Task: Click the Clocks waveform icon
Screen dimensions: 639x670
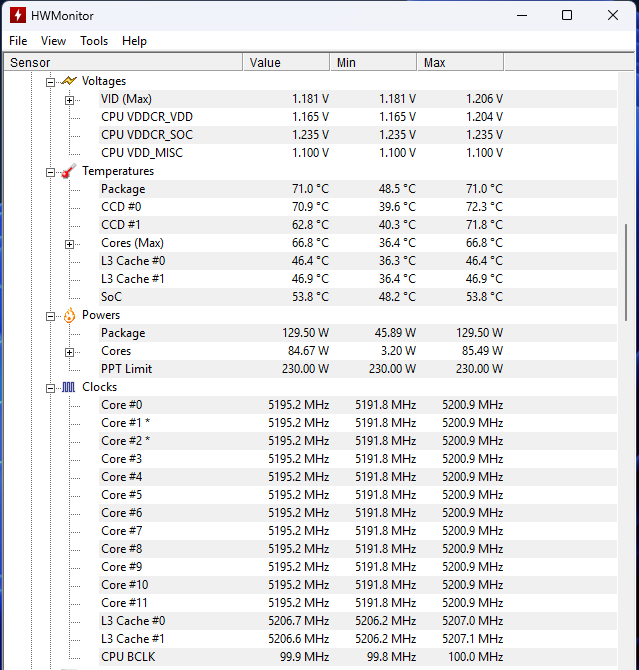Action: (68, 387)
